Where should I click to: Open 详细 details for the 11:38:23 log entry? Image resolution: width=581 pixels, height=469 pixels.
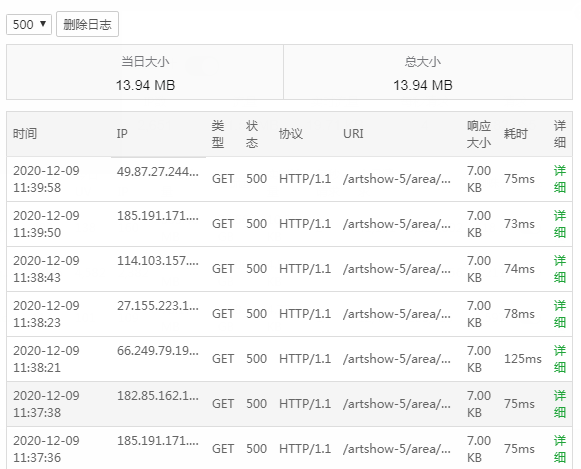[x=560, y=314]
